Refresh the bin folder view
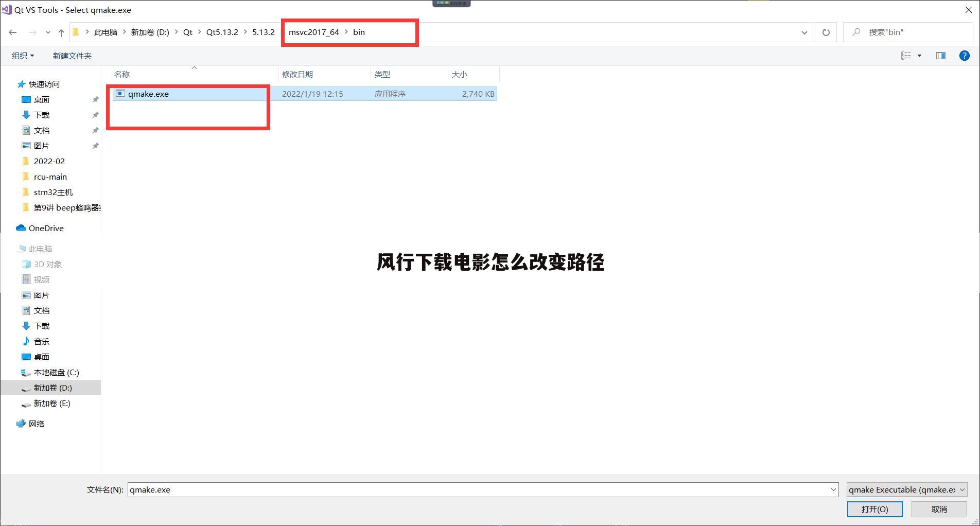Viewport: 980px width, 526px height. click(x=826, y=32)
